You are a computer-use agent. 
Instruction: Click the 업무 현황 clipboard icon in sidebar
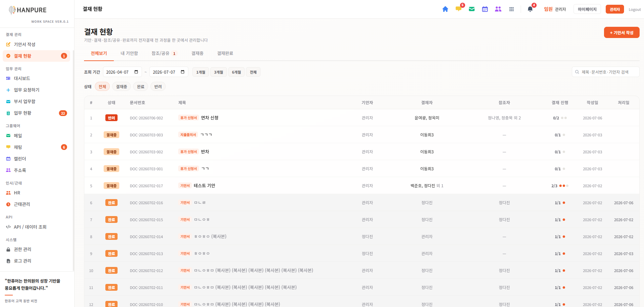[8, 113]
